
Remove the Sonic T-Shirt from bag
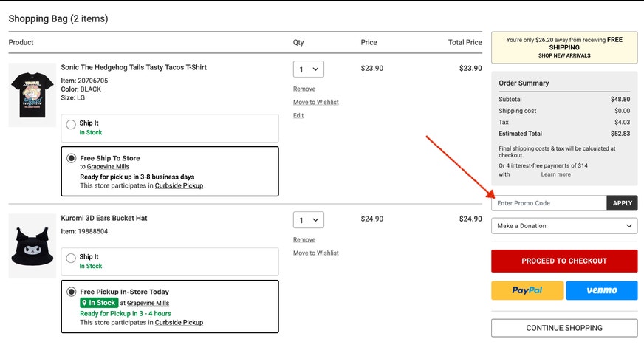(304, 89)
